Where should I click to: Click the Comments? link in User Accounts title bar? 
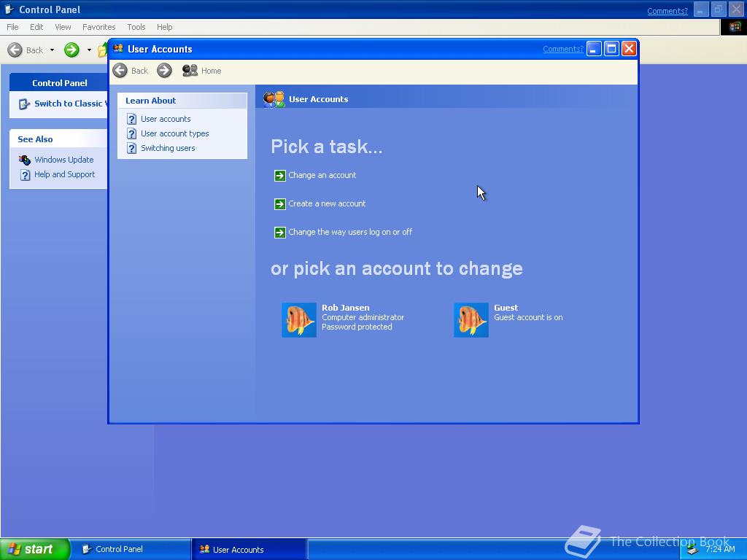point(562,49)
